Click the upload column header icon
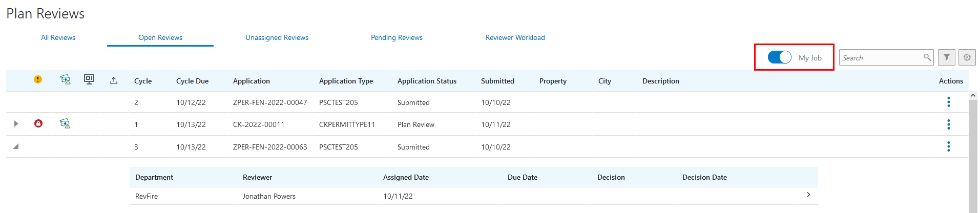The image size is (980, 213). click(x=114, y=80)
